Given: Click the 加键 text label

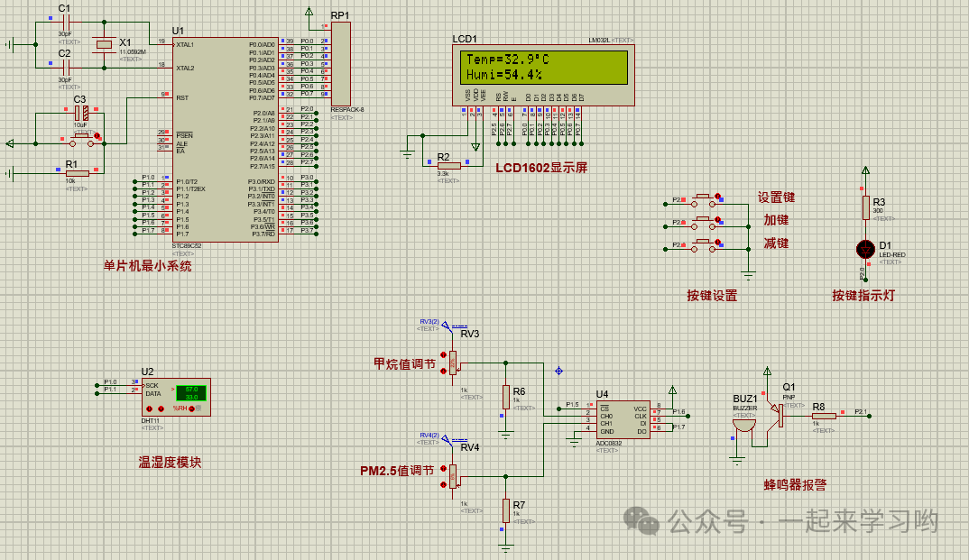Looking at the screenshot, I should pos(776,220).
